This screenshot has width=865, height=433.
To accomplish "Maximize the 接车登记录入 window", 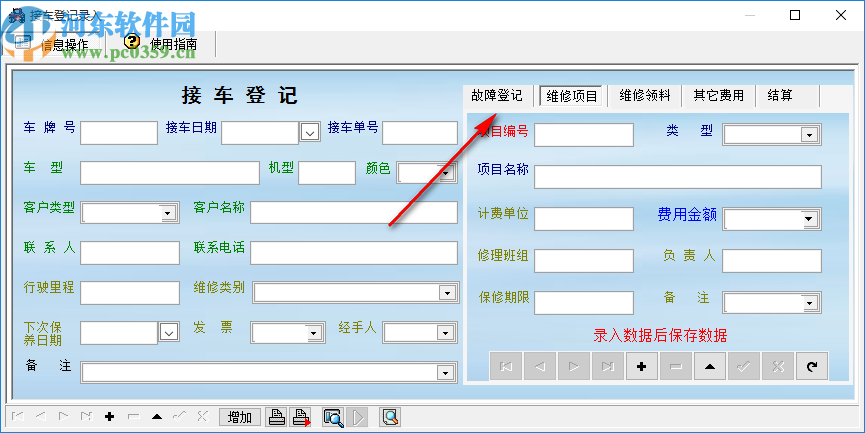I will pos(795,15).
